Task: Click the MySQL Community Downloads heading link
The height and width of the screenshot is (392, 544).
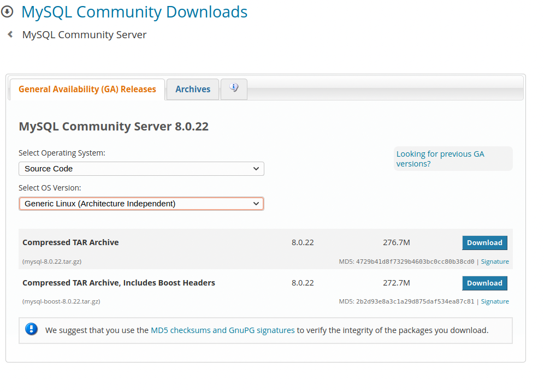Action: (x=134, y=12)
